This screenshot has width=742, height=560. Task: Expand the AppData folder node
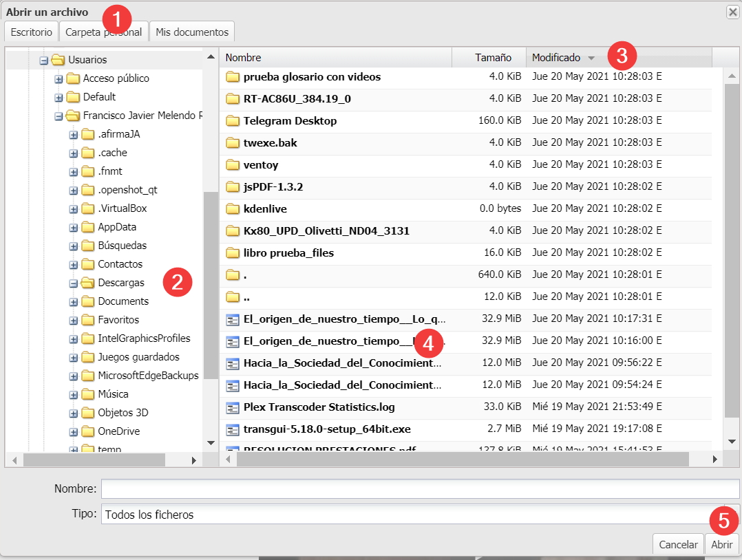(74, 227)
